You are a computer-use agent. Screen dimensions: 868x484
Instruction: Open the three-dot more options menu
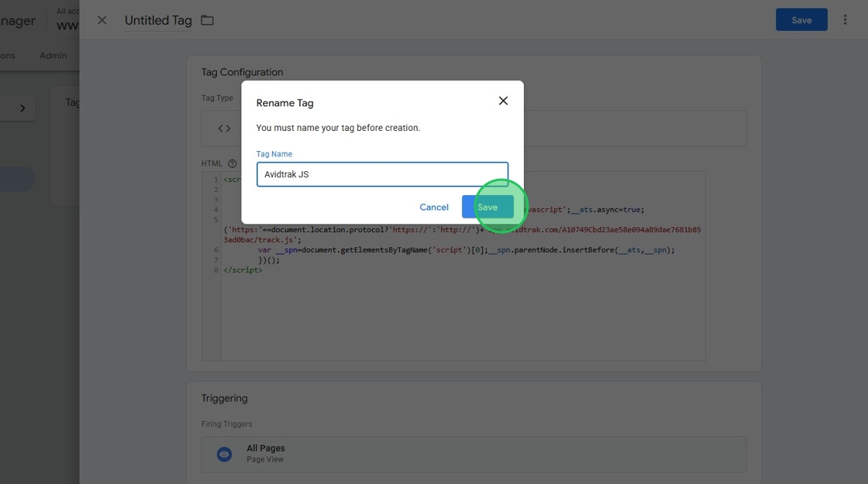(845, 20)
